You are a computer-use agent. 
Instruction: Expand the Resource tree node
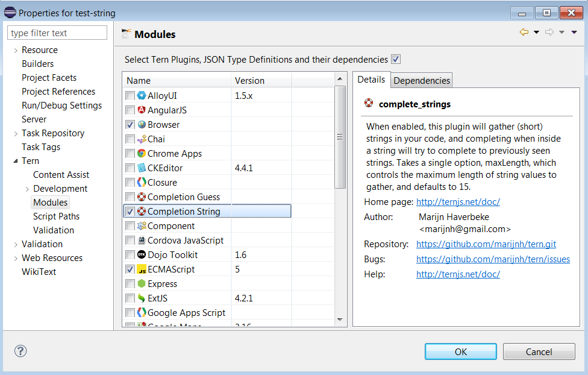[x=16, y=50]
